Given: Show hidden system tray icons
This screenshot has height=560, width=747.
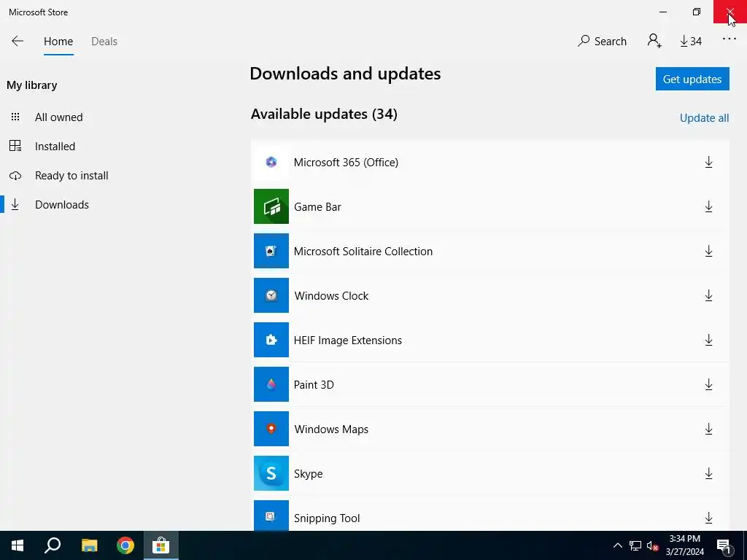Looking at the screenshot, I should click(x=617, y=545).
